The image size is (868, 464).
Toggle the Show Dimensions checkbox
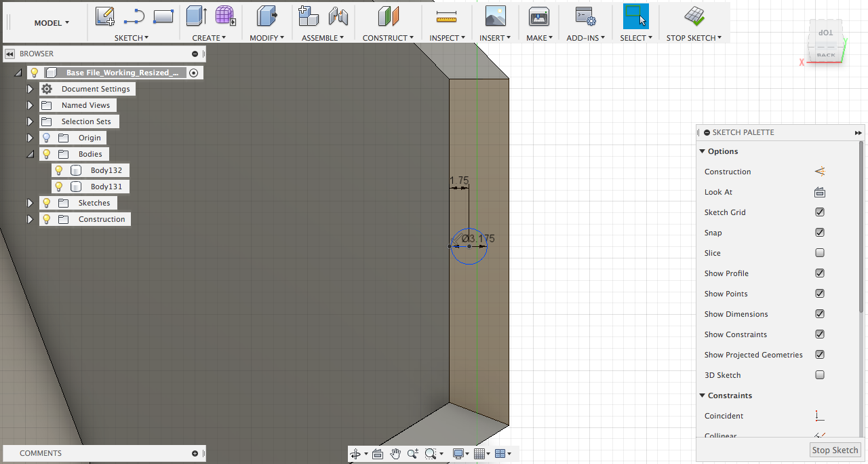(820, 314)
